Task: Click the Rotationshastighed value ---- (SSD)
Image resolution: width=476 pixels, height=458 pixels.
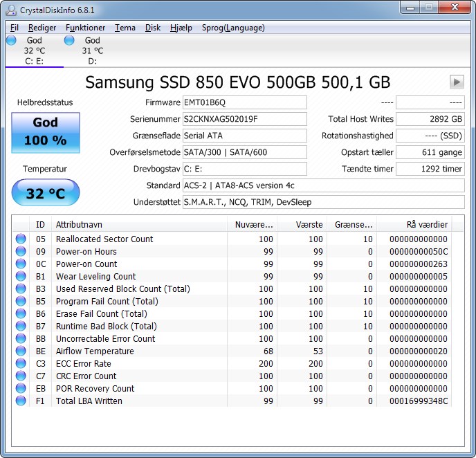Action: click(430, 136)
